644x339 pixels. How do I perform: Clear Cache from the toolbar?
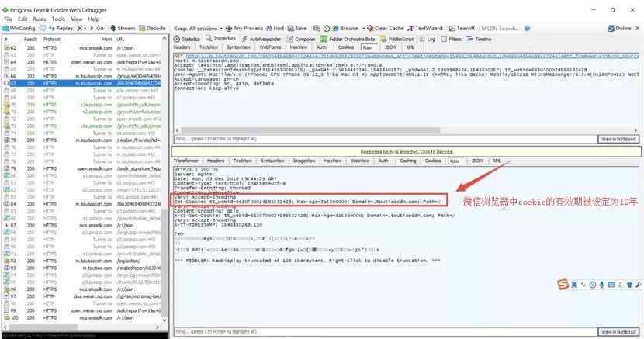[x=386, y=29]
